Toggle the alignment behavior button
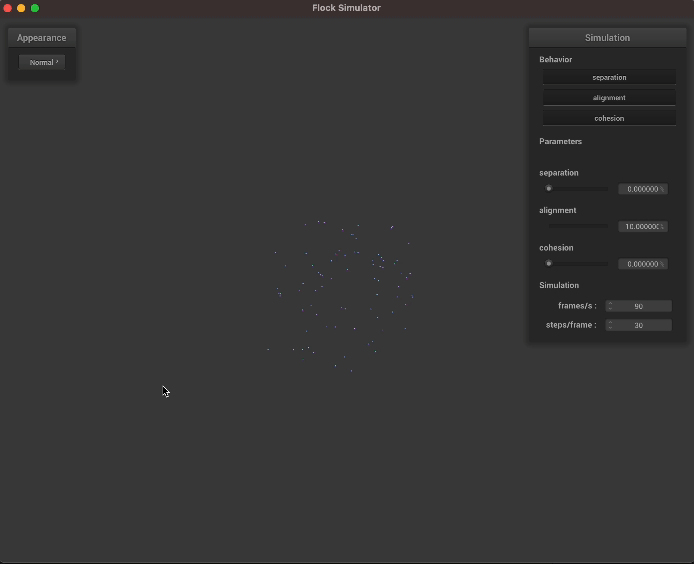694x564 pixels. (609, 98)
